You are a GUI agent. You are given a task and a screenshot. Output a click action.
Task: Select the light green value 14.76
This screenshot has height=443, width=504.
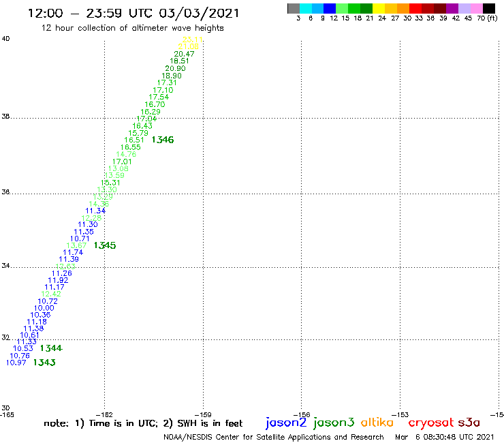tap(126, 155)
